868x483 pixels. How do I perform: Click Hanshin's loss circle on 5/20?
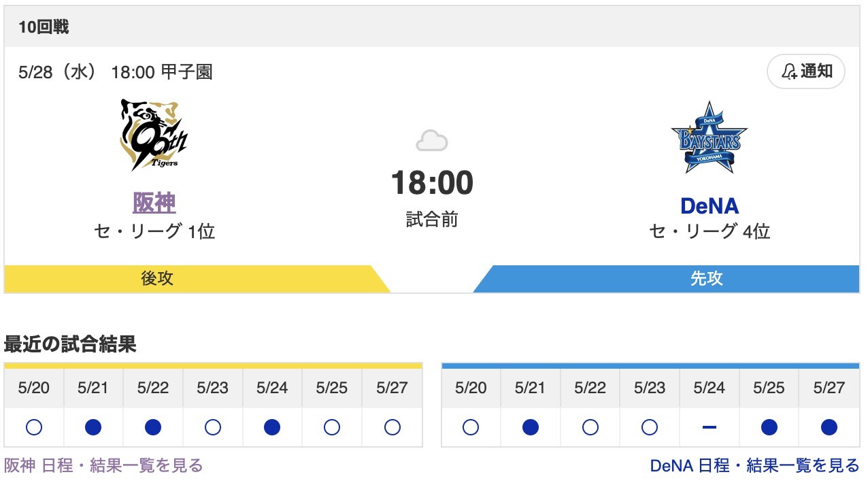(x=34, y=427)
